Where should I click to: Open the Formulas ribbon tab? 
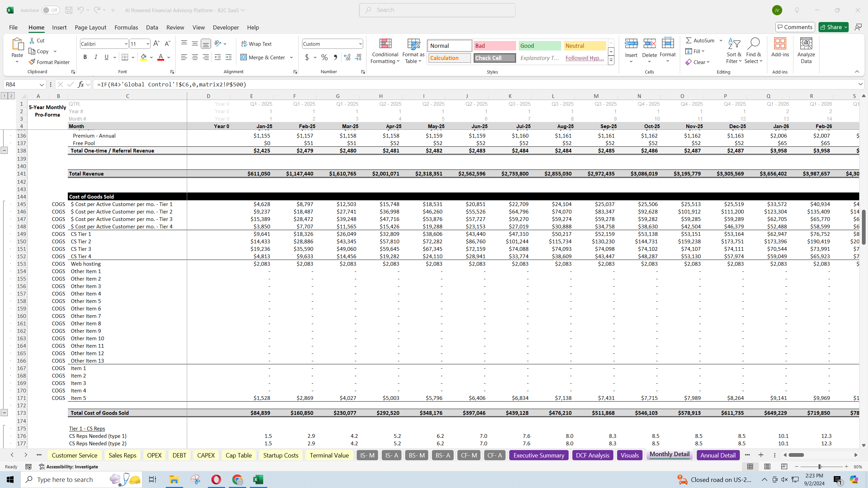(126, 27)
